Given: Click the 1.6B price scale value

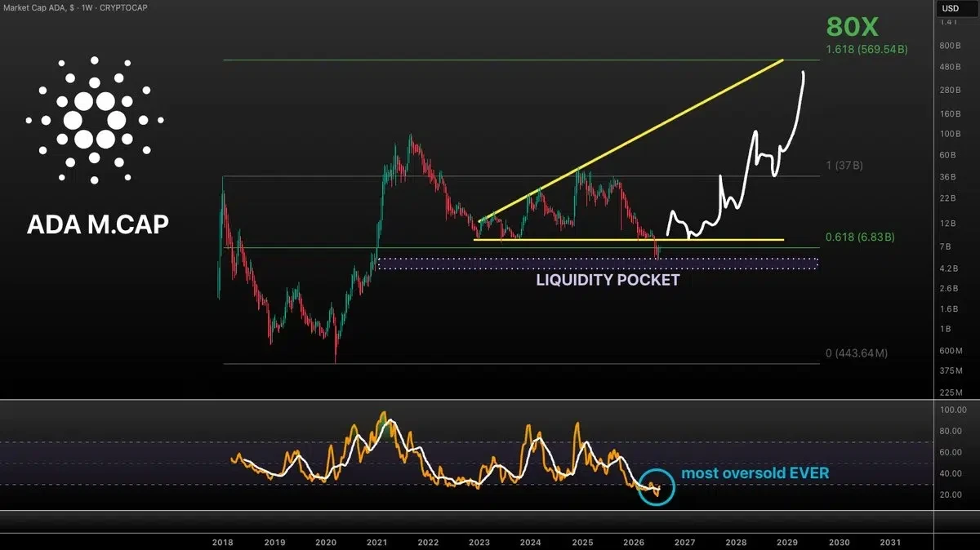Looking at the screenshot, I should tap(950, 309).
